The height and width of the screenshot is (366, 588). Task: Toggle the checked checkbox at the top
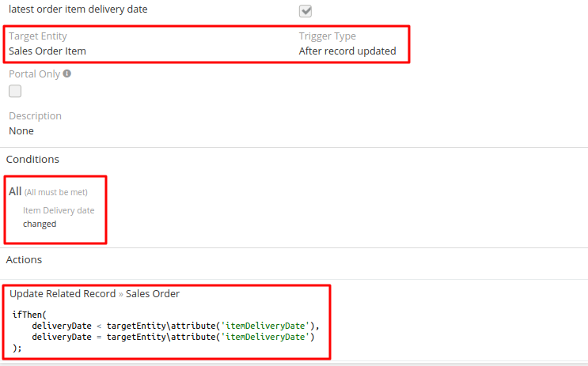(305, 11)
